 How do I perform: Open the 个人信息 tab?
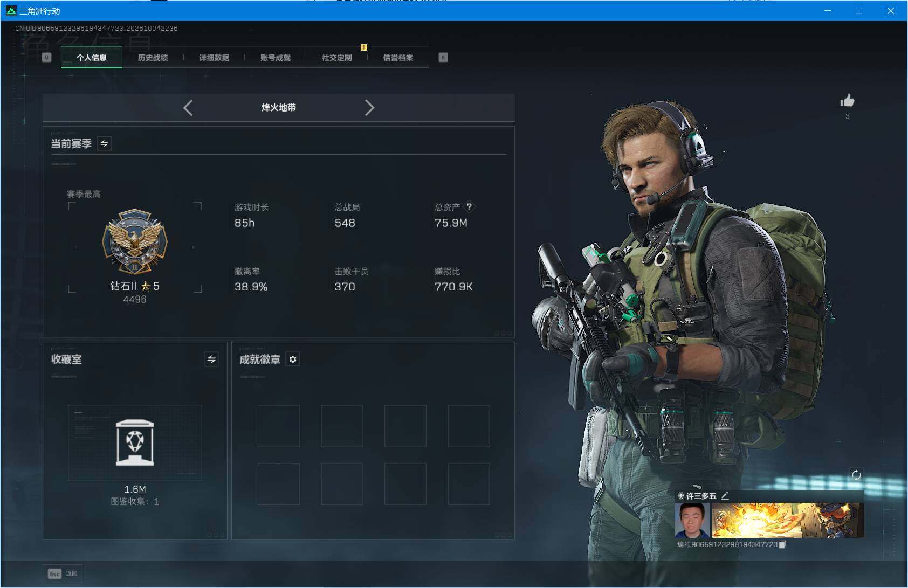coord(92,58)
